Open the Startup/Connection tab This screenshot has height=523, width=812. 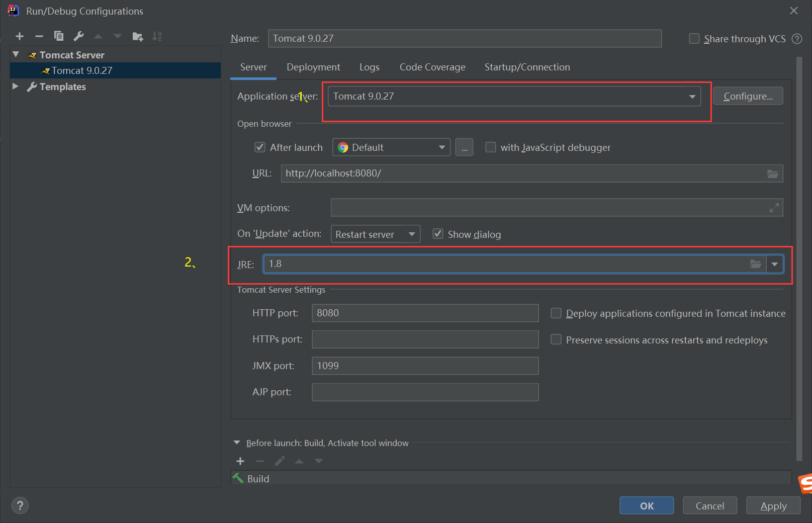[527, 67]
